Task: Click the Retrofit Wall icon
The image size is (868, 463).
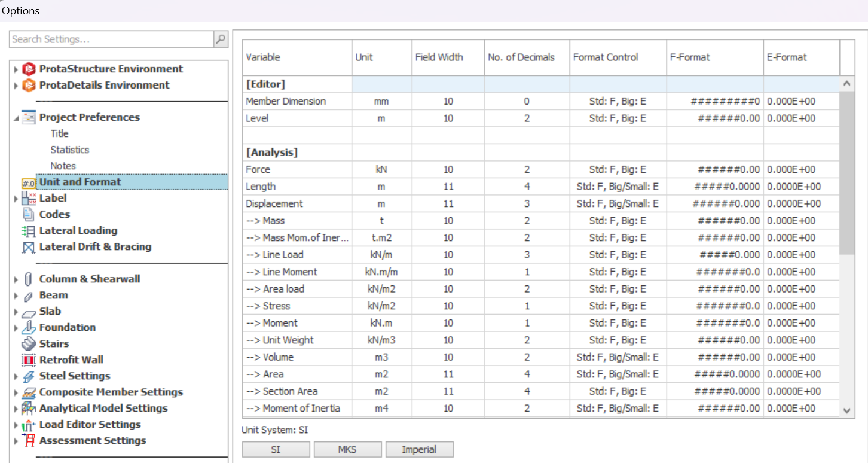Action: coord(29,360)
